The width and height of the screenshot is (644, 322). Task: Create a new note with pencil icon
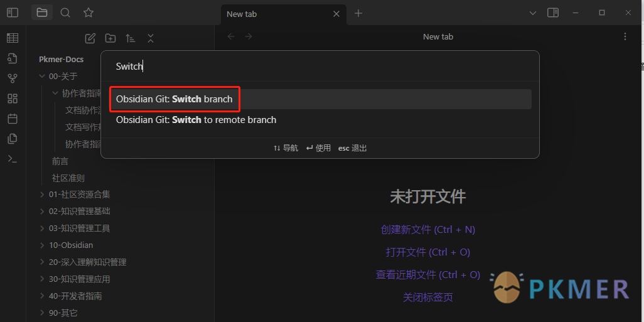(90, 39)
